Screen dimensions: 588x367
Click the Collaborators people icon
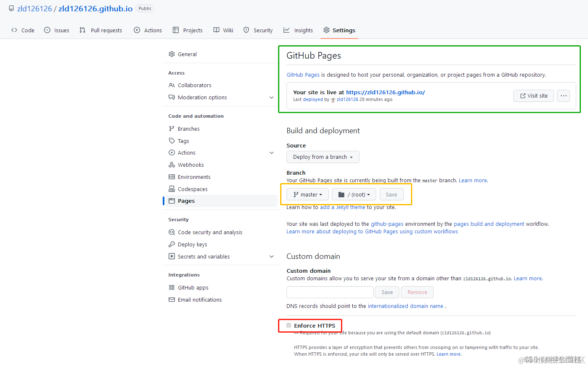click(172, 85)
